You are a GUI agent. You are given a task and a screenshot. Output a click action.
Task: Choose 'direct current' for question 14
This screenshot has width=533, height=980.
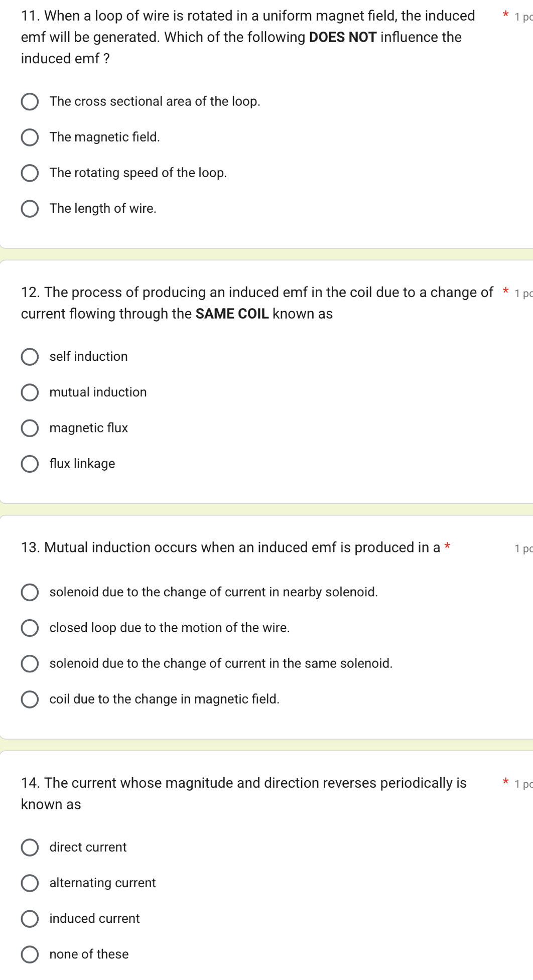(30, 847)
